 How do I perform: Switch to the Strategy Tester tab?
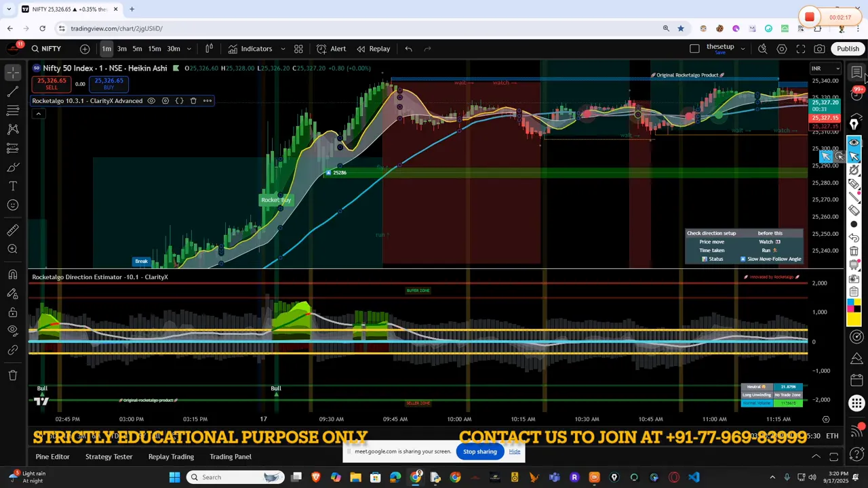[x=108, y=457]
